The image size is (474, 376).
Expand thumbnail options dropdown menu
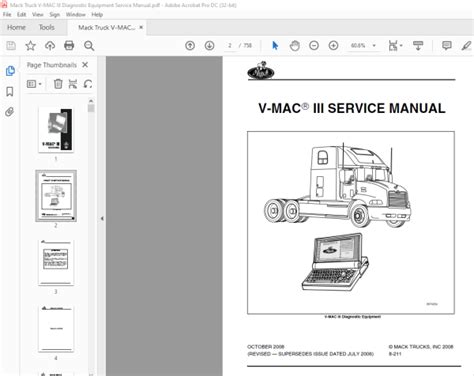(34, 84)
